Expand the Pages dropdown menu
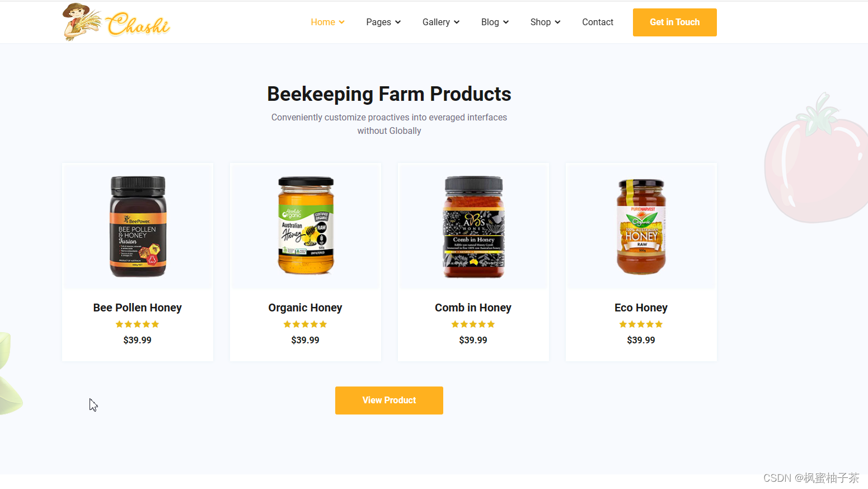868x489 pixels. (x=383, y=22)
